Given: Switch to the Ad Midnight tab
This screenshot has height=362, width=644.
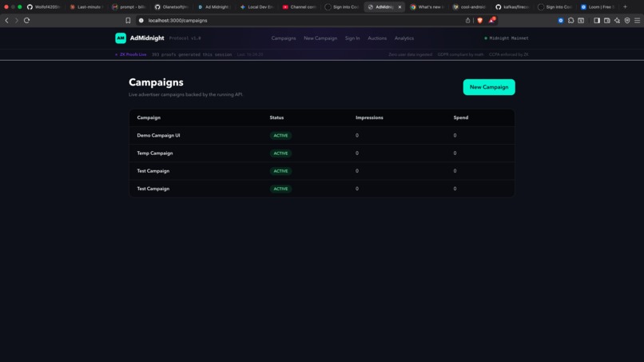Looking at the screenshot, I should [x=214, y=7].
